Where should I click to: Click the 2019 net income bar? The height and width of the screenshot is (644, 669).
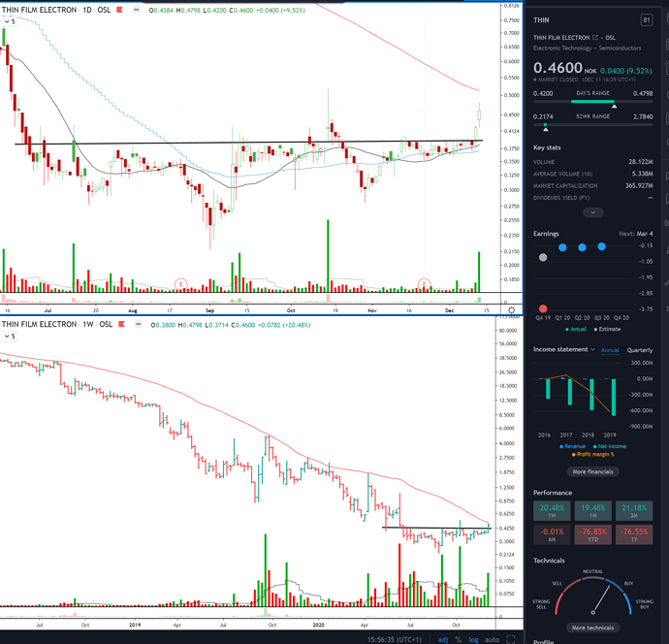tap(614, 397)
